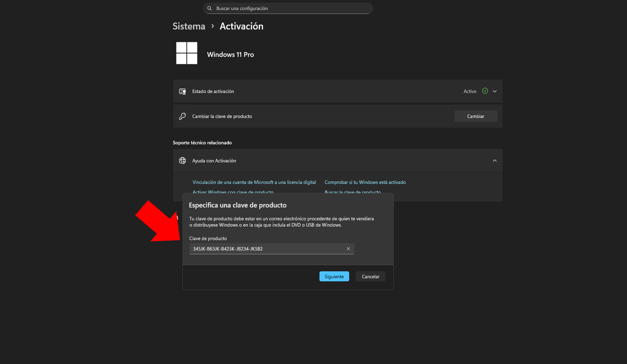
Task: Collapse the Ayuda con Activación section
Action: (495, 161)
